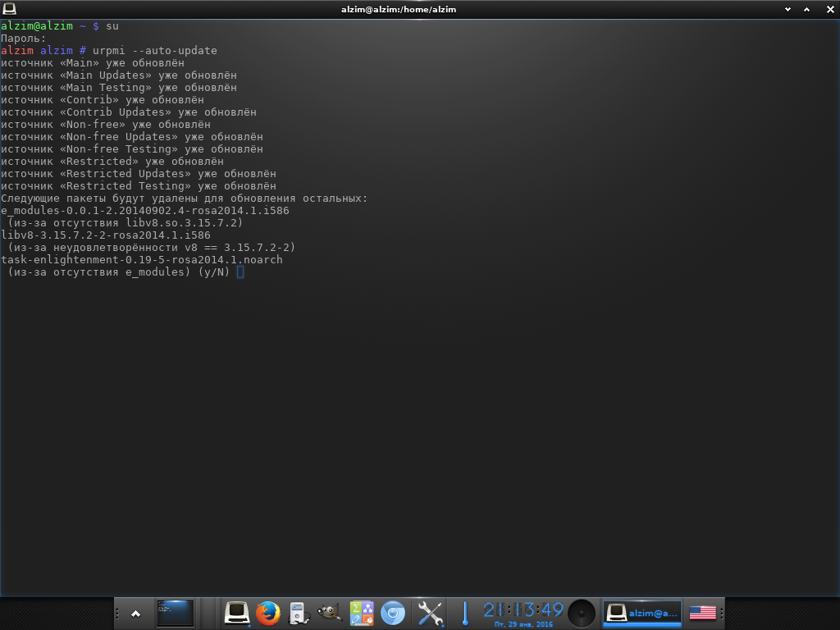840x630 pixels.
Task: Expand the menu with the up-arrow button
Action: (x=135, y=614)
